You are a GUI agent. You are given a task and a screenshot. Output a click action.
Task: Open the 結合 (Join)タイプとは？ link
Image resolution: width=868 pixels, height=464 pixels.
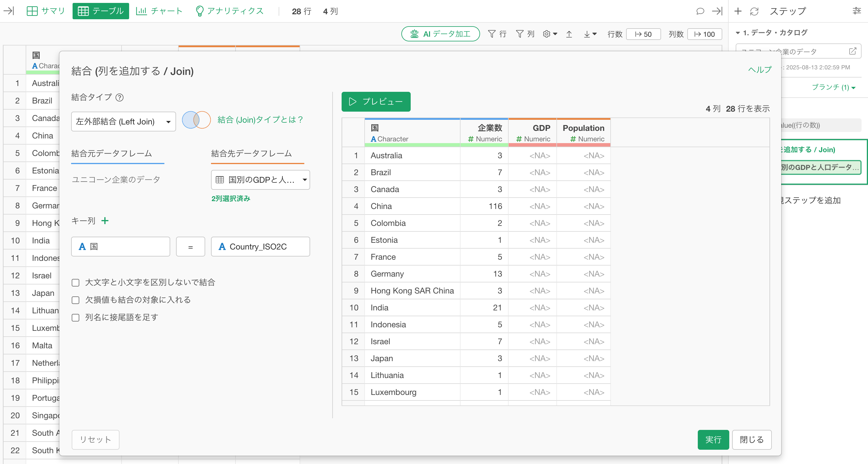[260, 119]
